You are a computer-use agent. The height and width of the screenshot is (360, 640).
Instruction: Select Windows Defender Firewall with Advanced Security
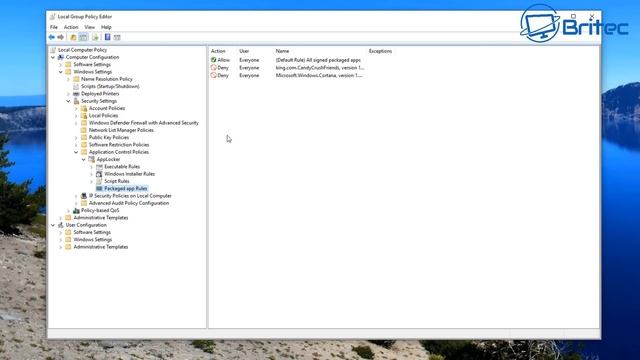click(x=144, y=123)
